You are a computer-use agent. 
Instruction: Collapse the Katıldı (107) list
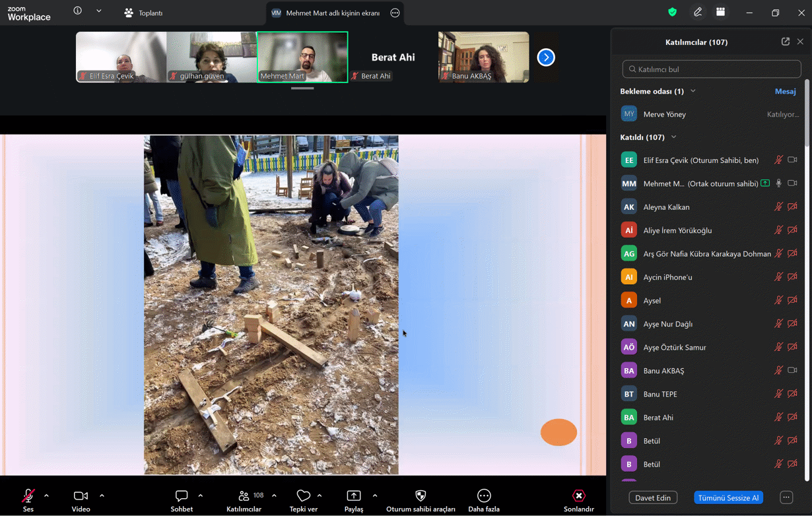674,137
